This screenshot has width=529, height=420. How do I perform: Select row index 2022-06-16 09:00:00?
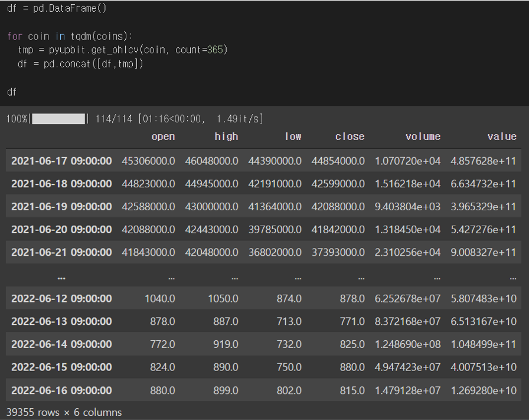[x=61, y=390]
